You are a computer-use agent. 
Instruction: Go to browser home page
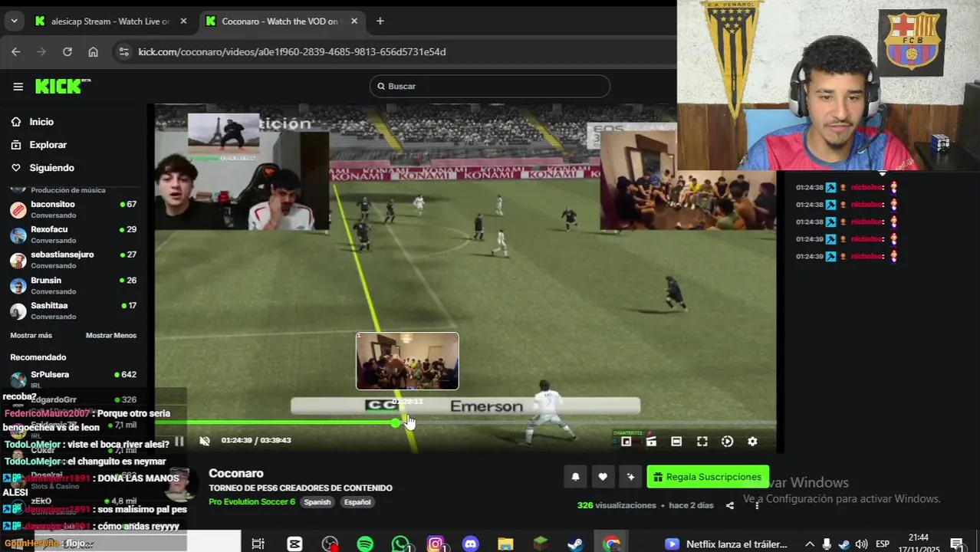click(93, 52)
